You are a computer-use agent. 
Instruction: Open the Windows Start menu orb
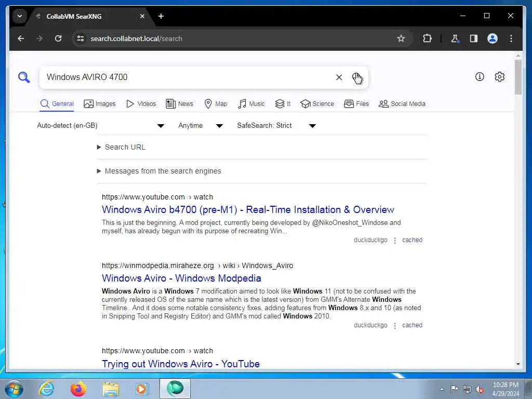(x=14, y=389)
